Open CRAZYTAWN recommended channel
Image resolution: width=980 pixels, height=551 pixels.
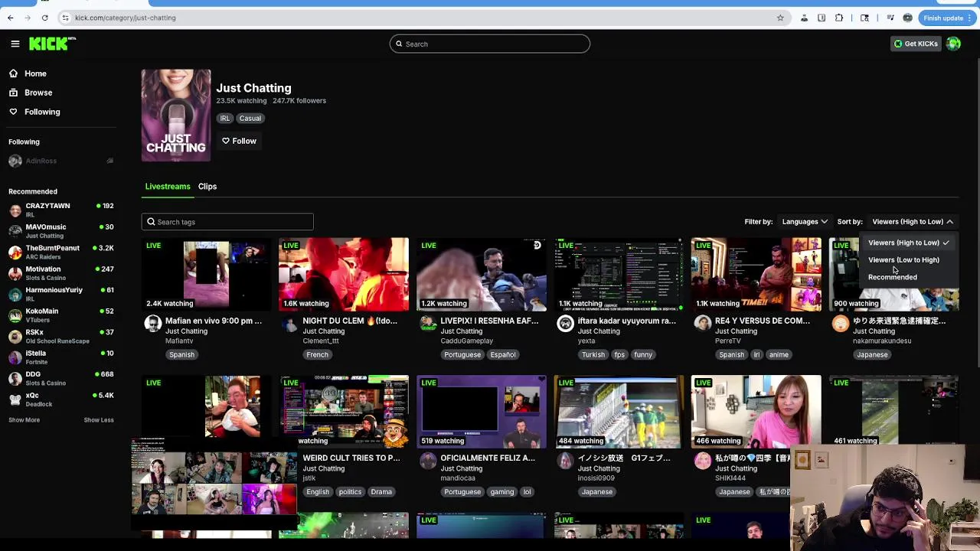61,210
